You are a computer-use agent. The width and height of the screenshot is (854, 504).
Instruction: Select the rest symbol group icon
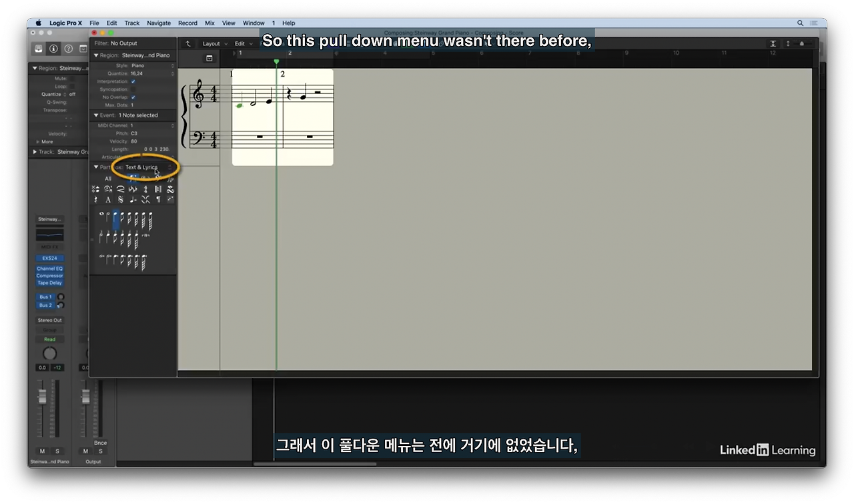click(95, 199)
